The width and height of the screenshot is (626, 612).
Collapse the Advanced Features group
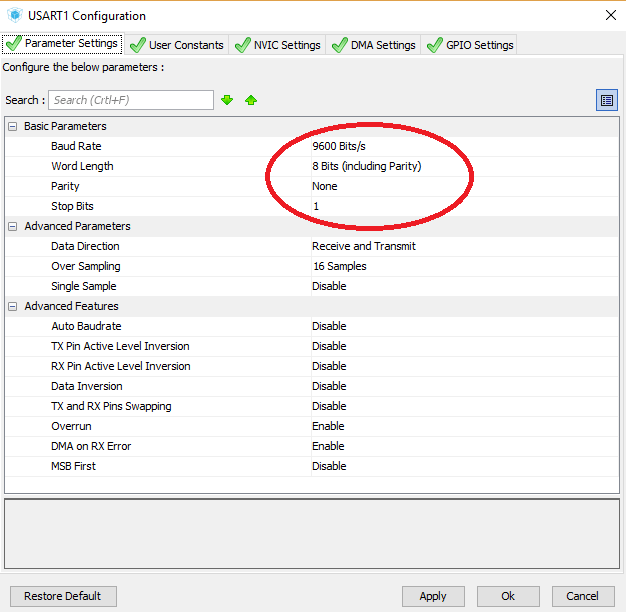[12, 306]
